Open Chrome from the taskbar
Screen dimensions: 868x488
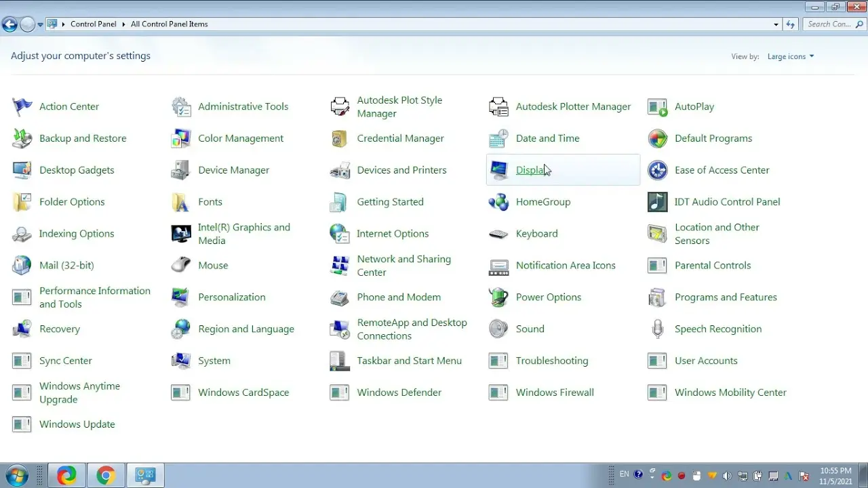[105, 476]
